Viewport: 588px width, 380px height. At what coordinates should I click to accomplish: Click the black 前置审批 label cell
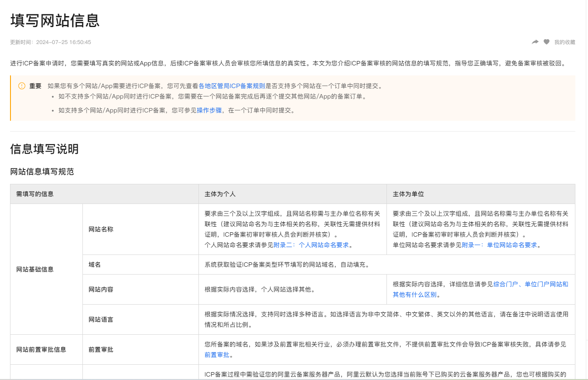point(140,349)
